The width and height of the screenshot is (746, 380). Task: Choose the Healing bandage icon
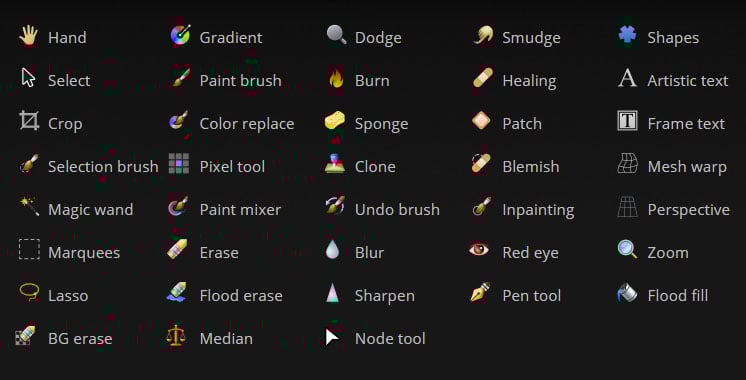point(483,78)
